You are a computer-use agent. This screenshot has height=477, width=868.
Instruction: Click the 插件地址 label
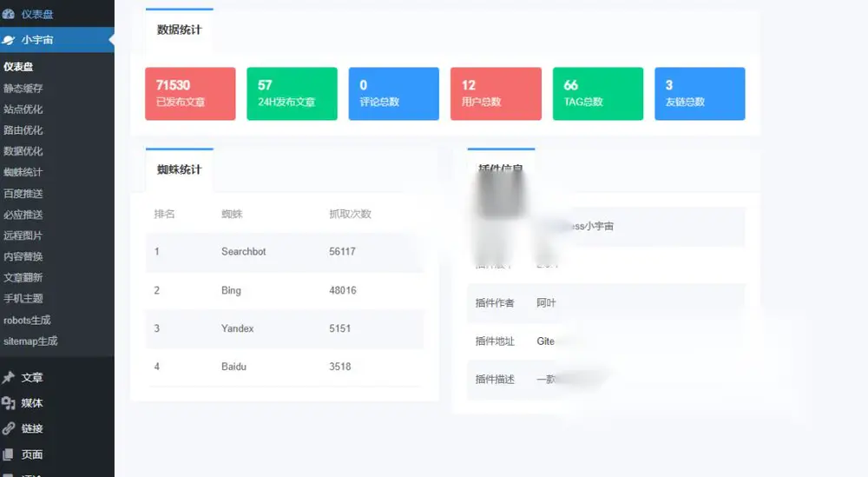pos(495,341)
